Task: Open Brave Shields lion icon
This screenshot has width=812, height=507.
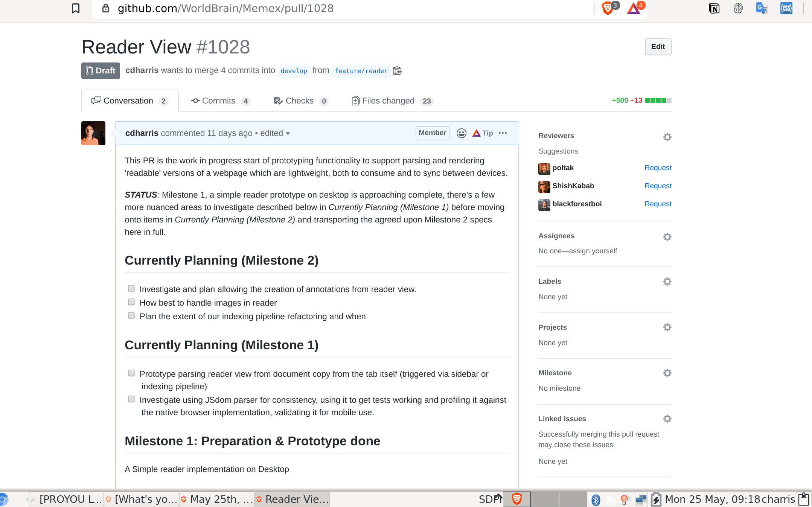Action: pyautogui.click(x=607, y=8)
